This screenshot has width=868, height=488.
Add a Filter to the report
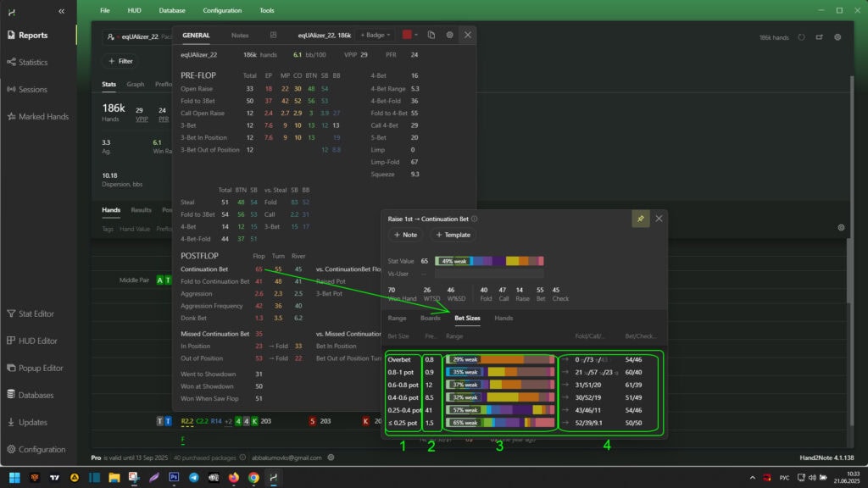(x=120, y=61)
